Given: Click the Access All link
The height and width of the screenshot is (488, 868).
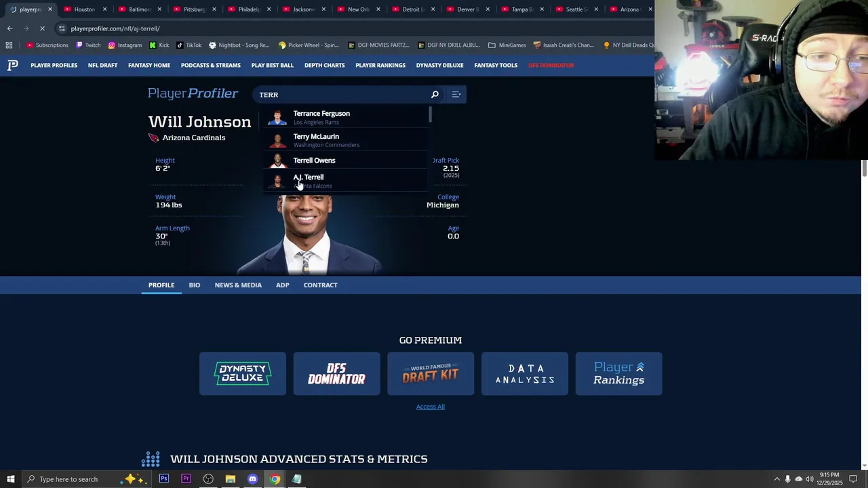Looking at the screenshot, I should point(430,407).
